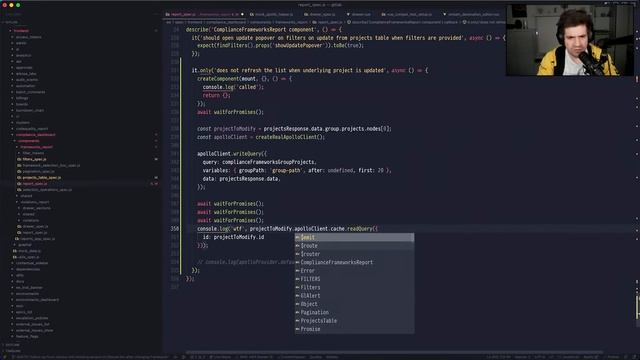The height and width of the screenshot is (360, 640).
Task: Click the symbol icon beside GlAlert suggestion
Action: 298,296
